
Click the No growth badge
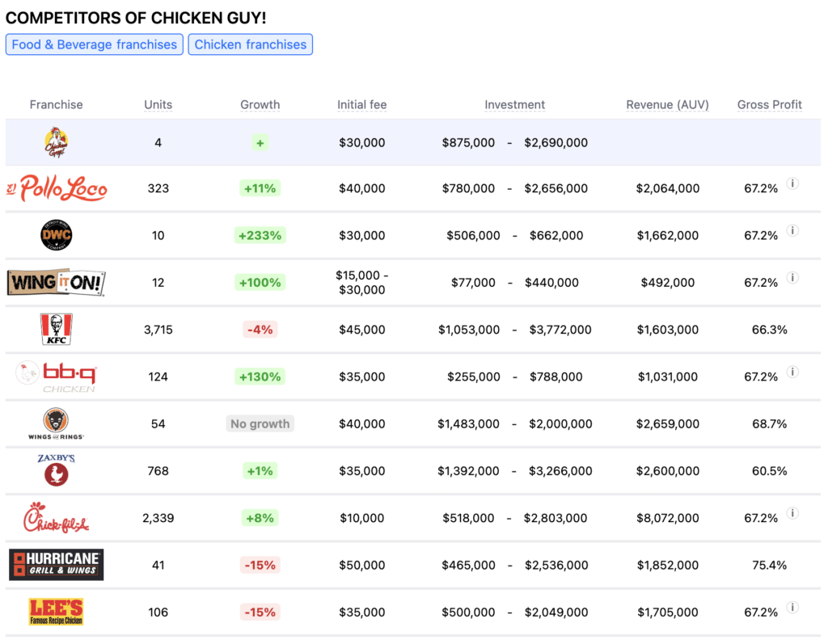pos(260,424)
